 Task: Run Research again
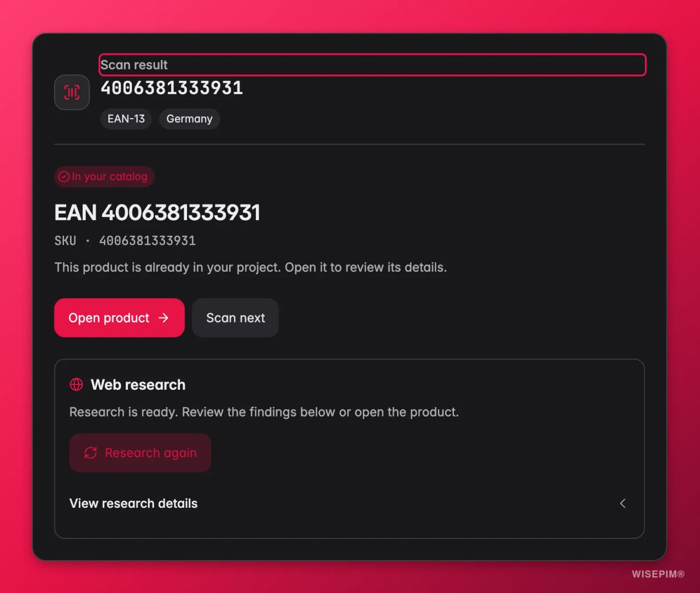[140, 453]
